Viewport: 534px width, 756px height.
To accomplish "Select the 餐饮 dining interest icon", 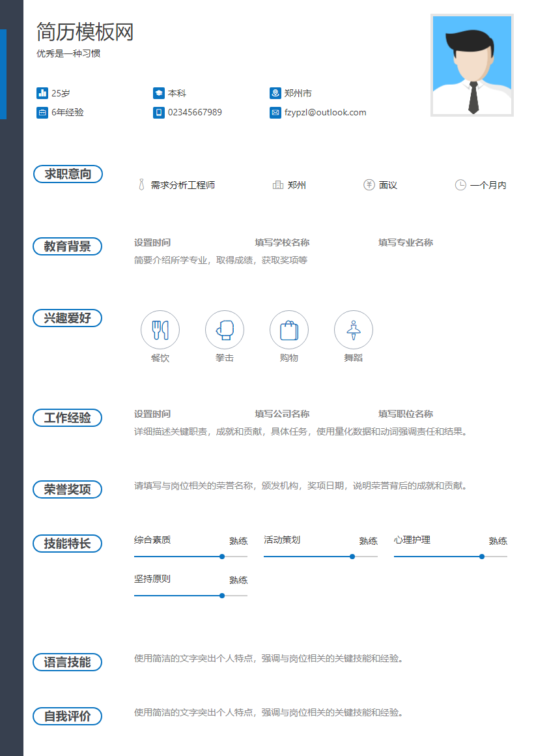I will pyautogui.click(x=160, y=330).
